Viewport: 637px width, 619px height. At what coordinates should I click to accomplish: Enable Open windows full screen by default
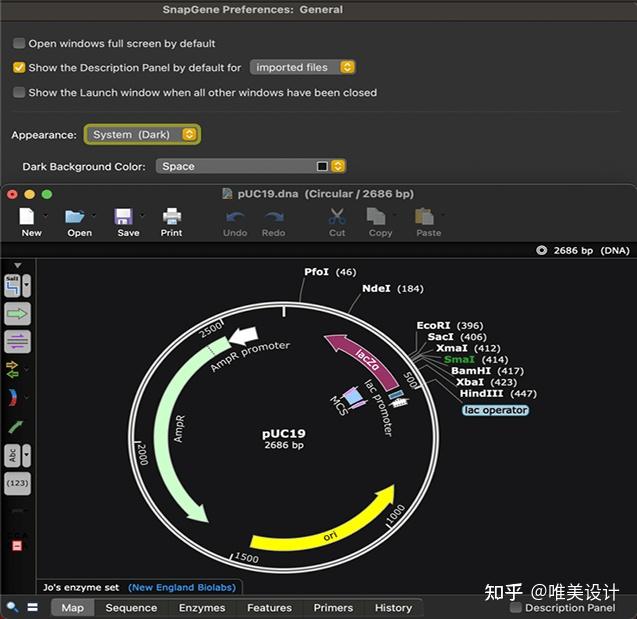point(19,43)
